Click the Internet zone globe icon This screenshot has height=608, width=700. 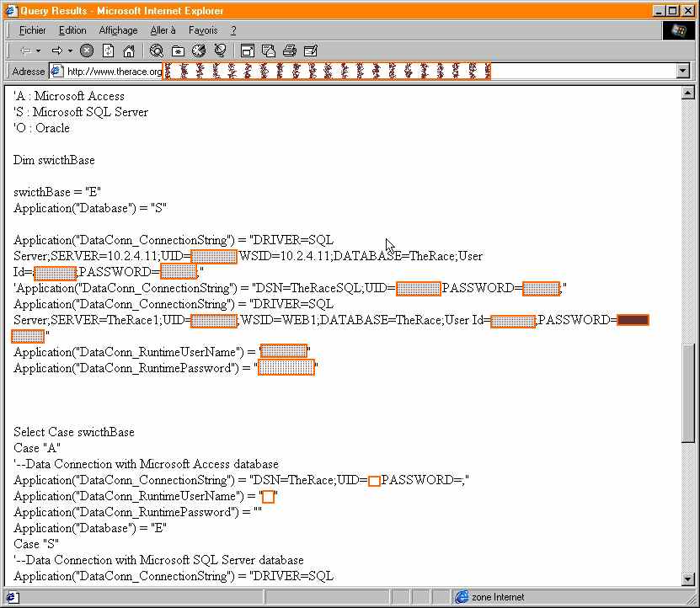(462, 596)
